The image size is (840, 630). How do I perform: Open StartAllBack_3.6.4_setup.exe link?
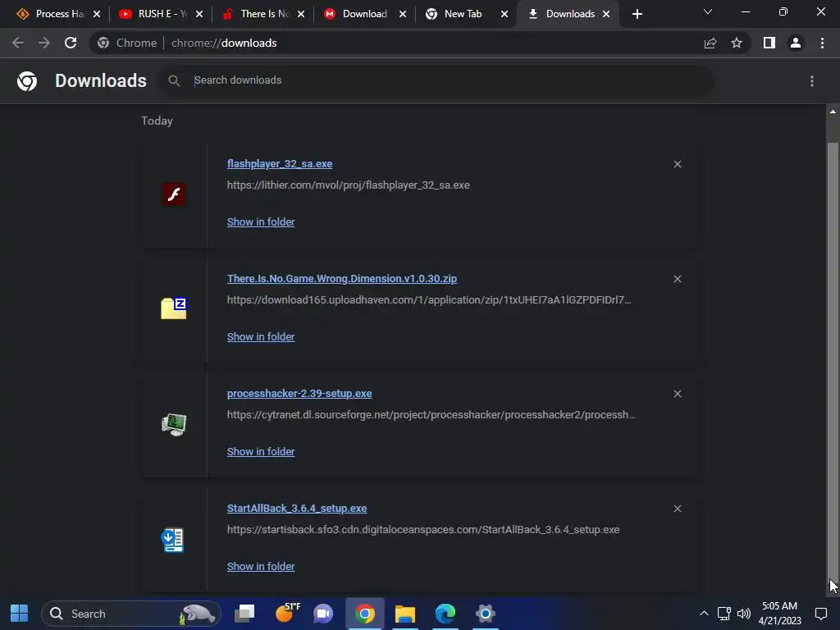click(297, 509)
